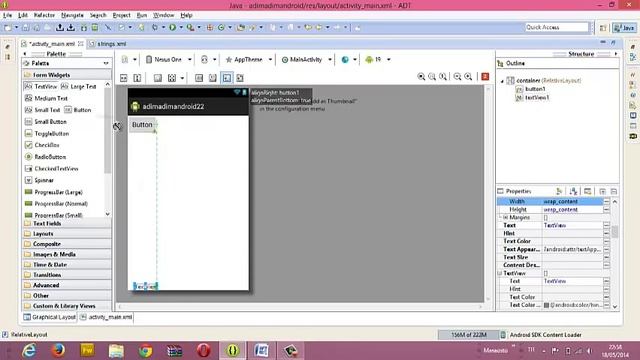The height and width of the screenshot is (360, 640).
Task: Switch to the Graphical Layout tab
Action: pos(50,317)
